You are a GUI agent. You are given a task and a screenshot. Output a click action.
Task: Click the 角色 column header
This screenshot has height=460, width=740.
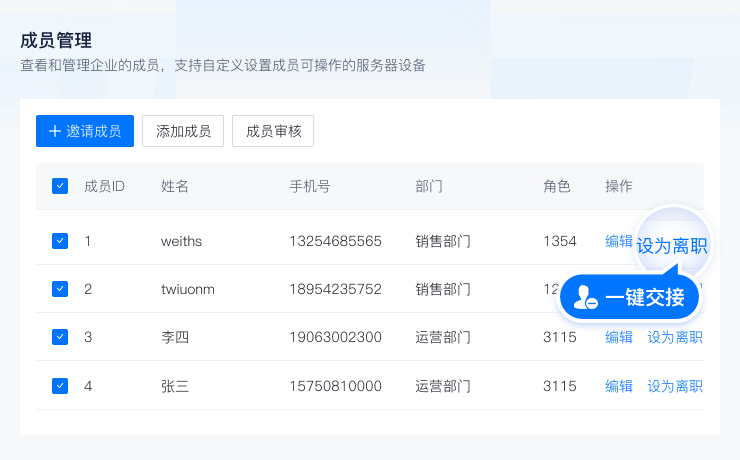(x=557, y=186)
